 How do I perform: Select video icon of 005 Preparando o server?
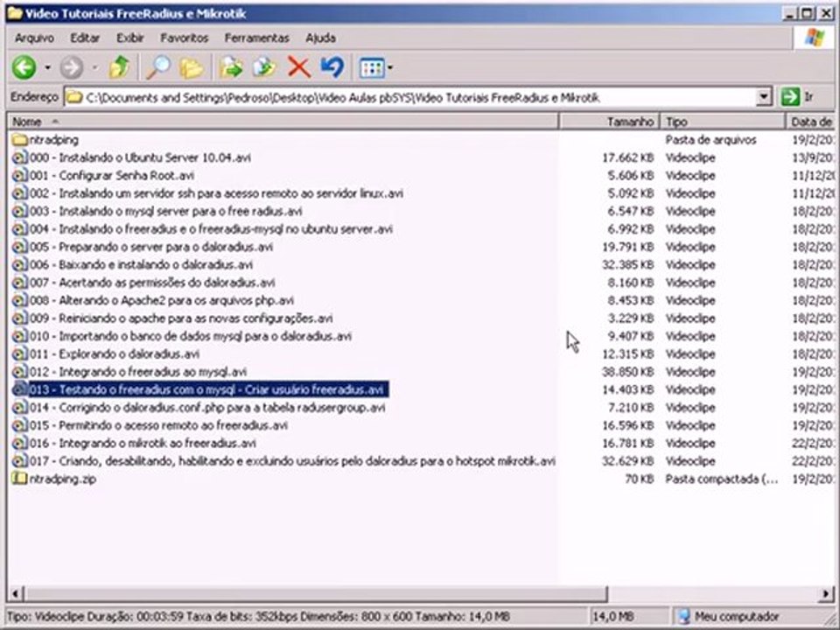point(20,247)
